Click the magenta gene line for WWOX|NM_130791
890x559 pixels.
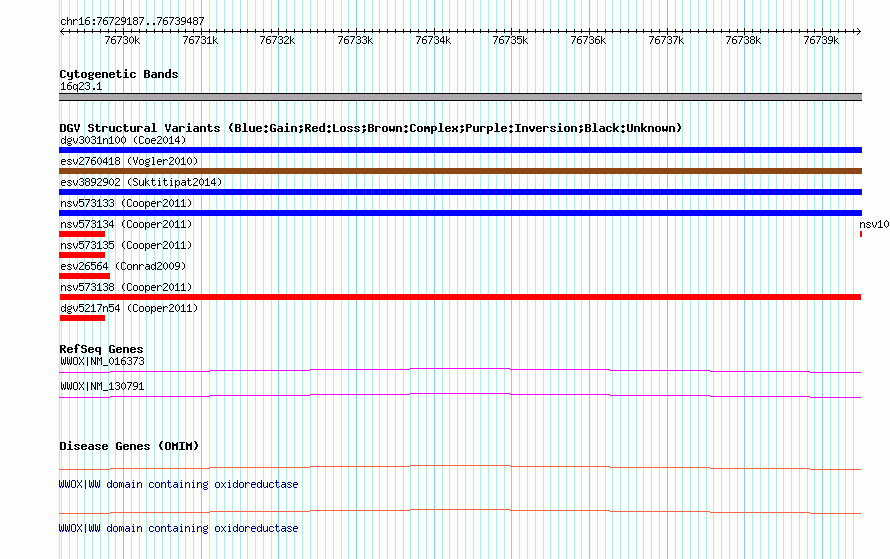pyautogui.click(x=460, y=396)
